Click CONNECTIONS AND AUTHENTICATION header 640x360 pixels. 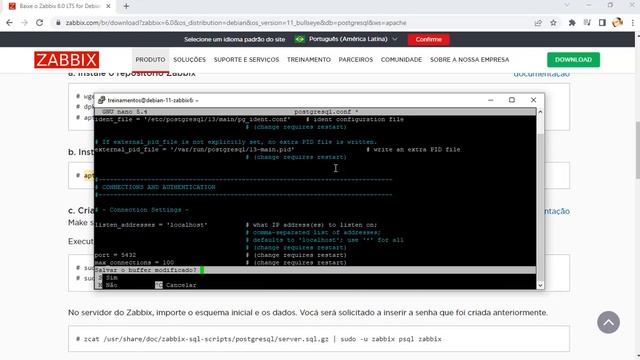[158, 187]
